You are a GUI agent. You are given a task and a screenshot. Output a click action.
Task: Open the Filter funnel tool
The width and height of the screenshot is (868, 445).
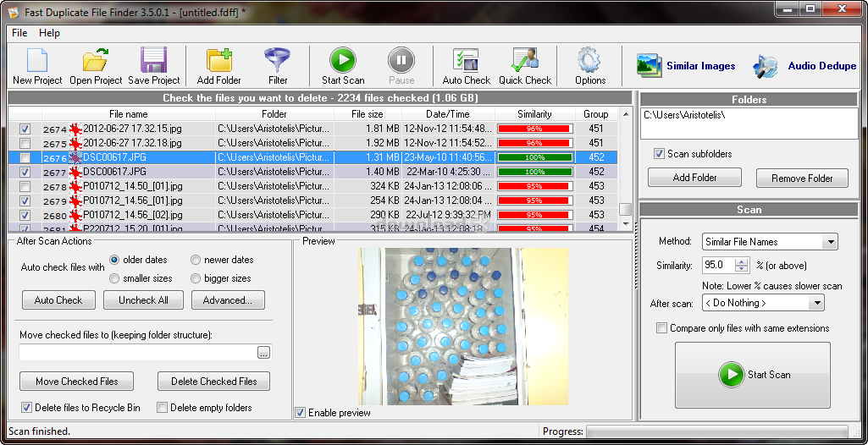tap(277, 62)
